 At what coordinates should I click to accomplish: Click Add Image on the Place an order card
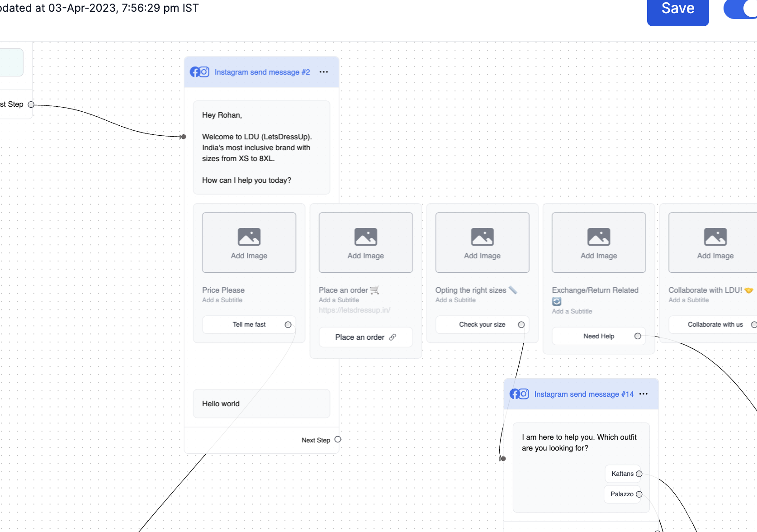coord(365,242)
